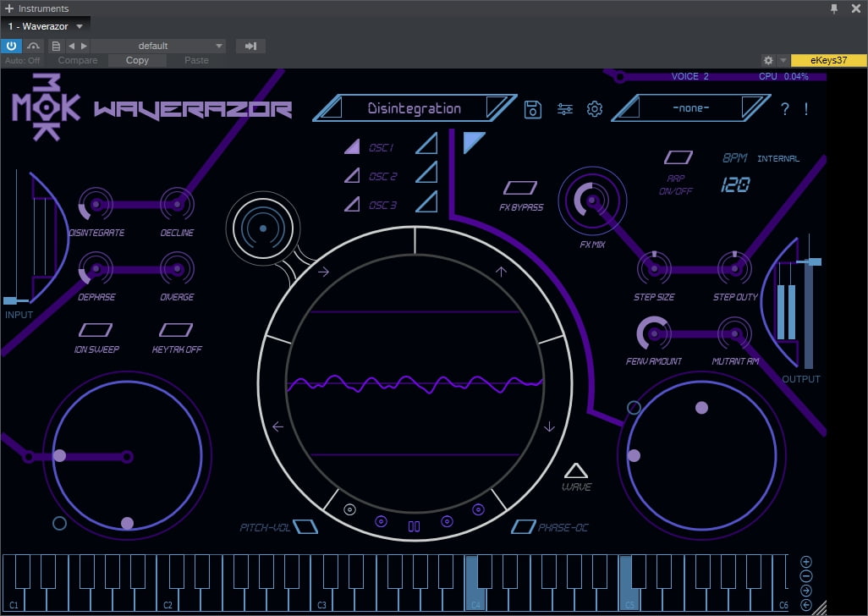This screenshot has height=616, width=868.
Task: Click the eKeys37 controller label
Action: pyautogui.click(x=829, y=60)
